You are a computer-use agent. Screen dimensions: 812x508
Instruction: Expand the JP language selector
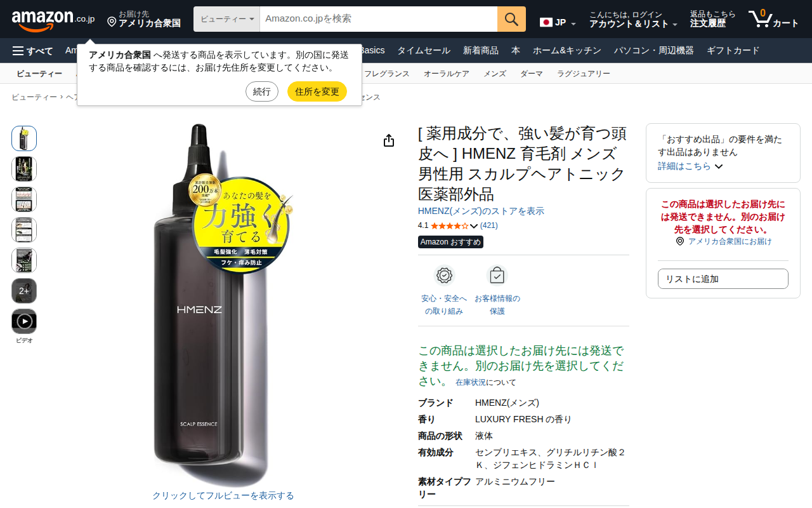click(558, 22)
